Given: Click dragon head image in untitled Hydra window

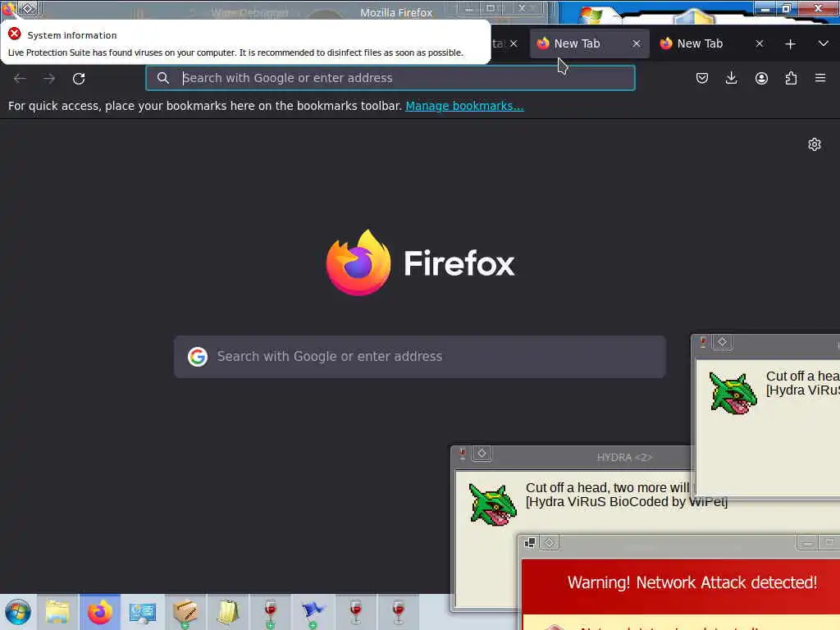Looking at the screenshot, I should tap(733, 393).
